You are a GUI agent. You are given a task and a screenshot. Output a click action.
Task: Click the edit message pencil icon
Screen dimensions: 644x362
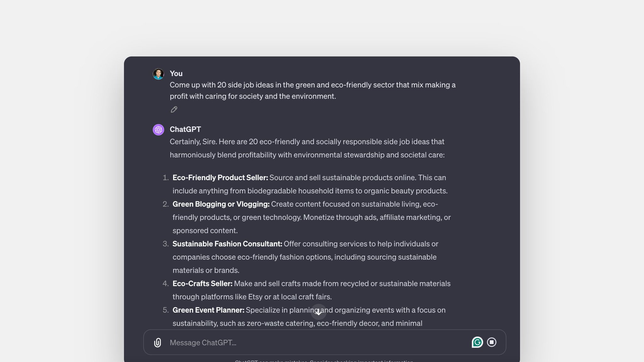coord(174,109)
